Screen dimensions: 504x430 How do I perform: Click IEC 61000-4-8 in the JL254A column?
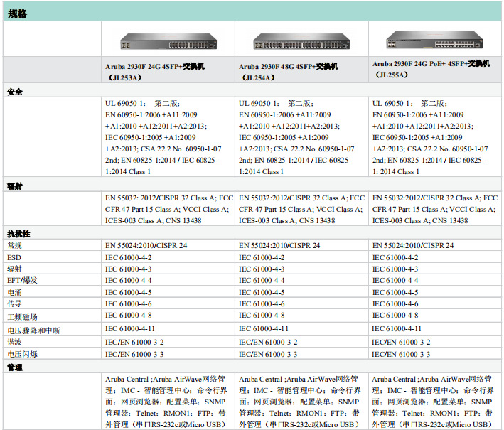pyautogui.click(x=262, y=316)
